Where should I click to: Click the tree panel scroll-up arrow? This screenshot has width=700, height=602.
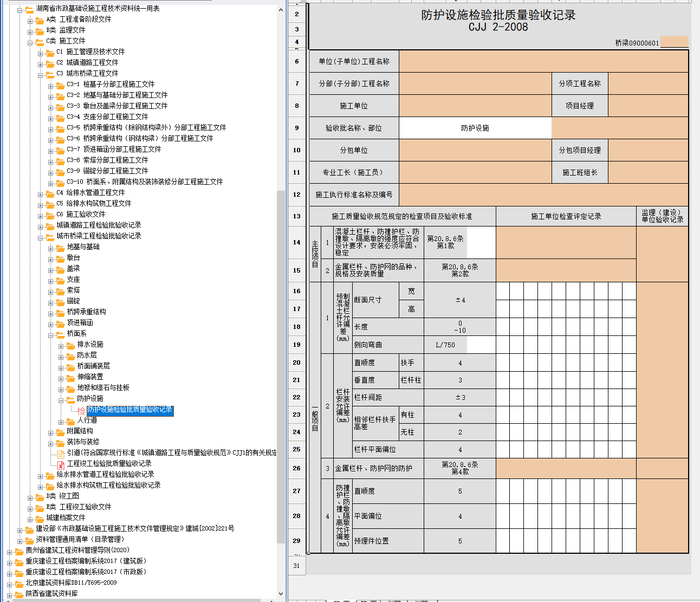(281, 10)
